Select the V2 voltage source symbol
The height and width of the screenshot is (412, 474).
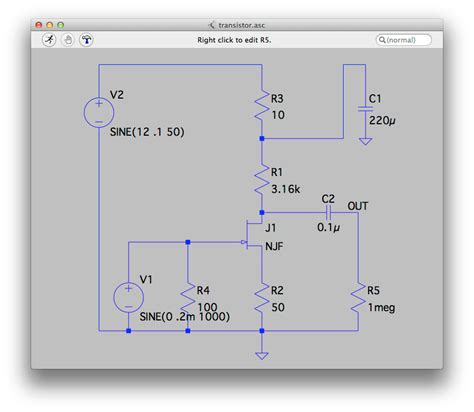coord(99,112)
